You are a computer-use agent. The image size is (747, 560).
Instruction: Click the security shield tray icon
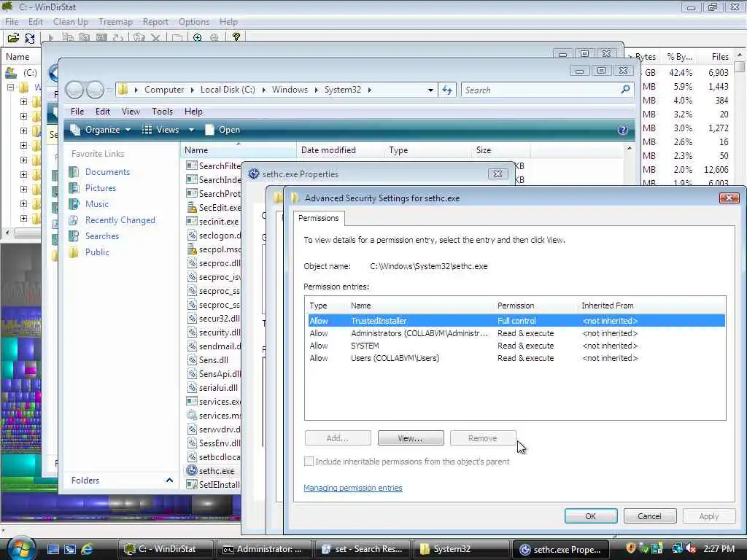[x=631, y=548]
